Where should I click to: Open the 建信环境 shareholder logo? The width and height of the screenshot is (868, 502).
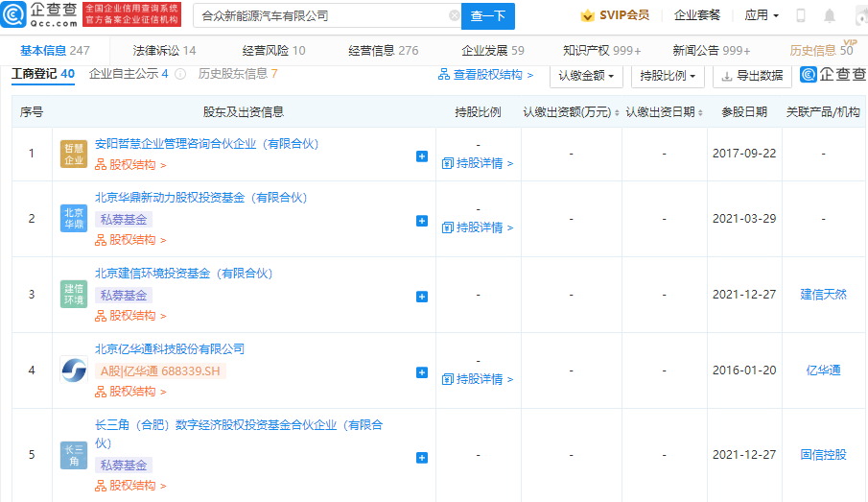coord(74,295)
